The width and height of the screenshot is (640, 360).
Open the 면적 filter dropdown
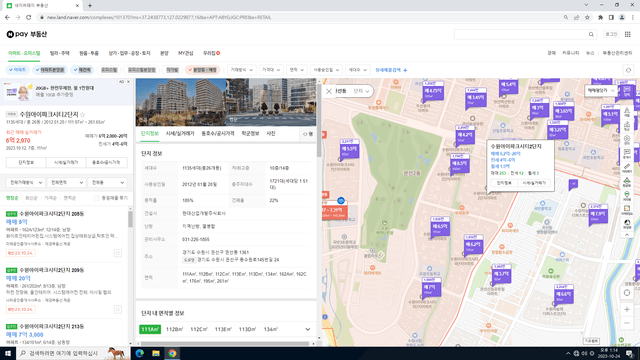pyautogui.click(x=297, y=70)
